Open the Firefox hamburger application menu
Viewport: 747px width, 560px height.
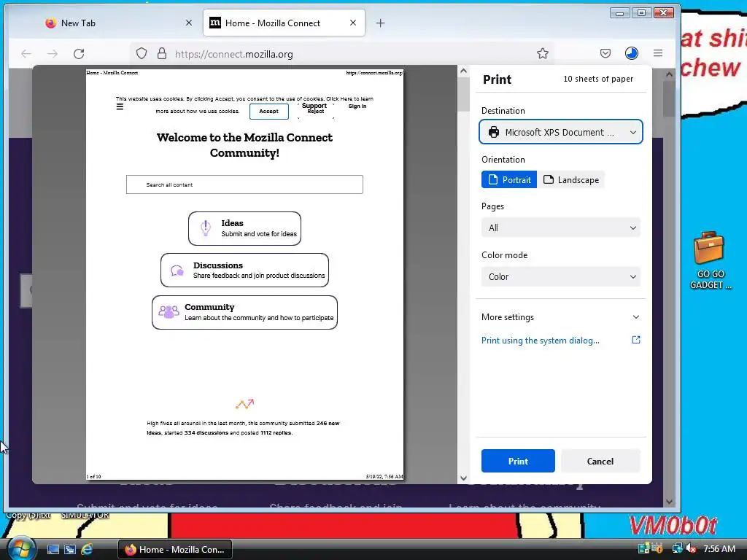point(658,53)
